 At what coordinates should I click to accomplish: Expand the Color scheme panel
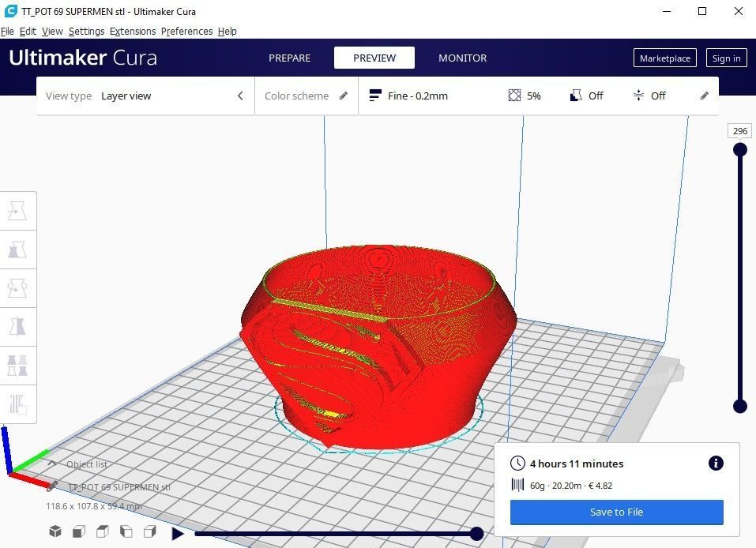[307, 96]
